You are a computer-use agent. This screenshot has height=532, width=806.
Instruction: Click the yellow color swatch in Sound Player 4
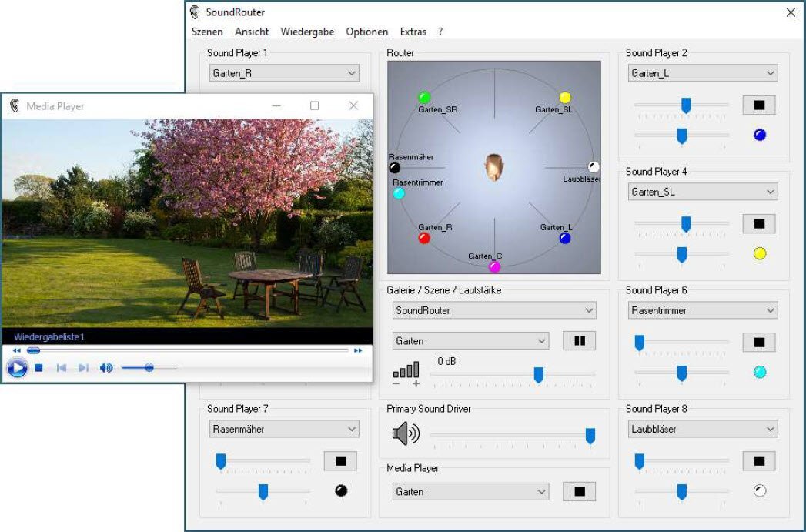pos(760,253)
